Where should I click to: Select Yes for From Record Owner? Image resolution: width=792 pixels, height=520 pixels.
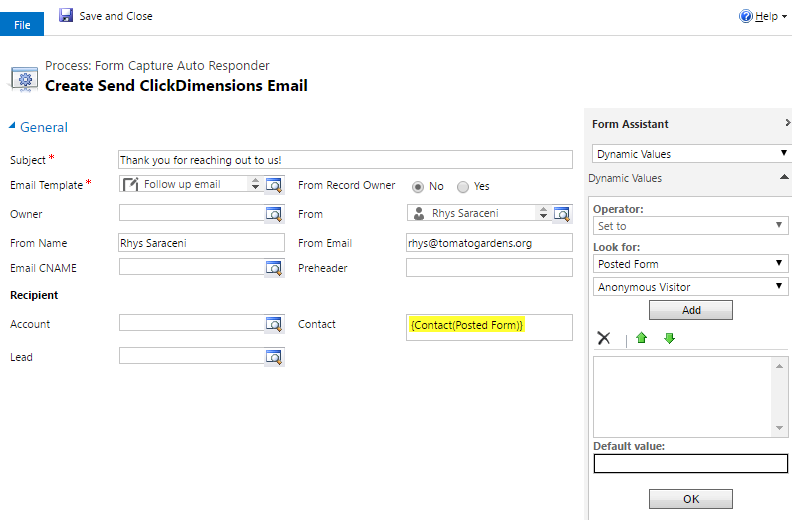(462, 186)
